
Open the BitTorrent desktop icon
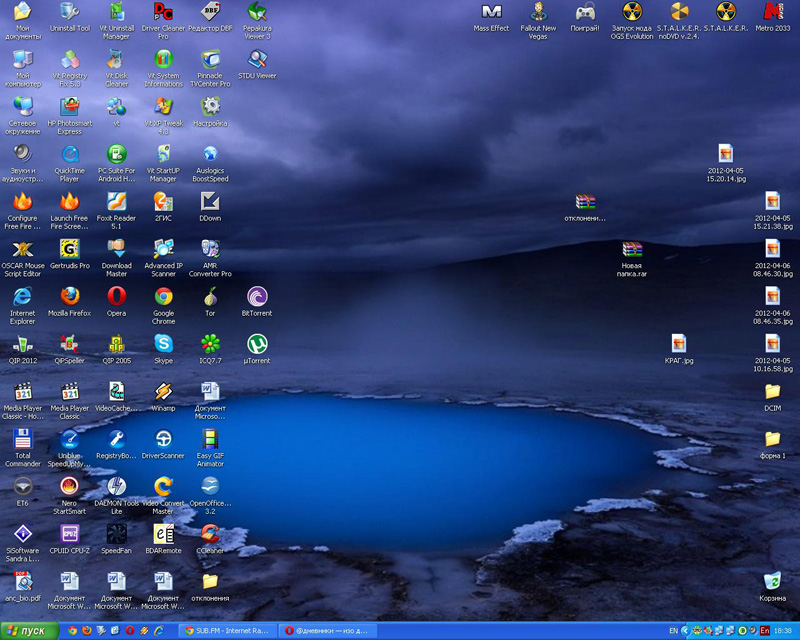[257, 302]
